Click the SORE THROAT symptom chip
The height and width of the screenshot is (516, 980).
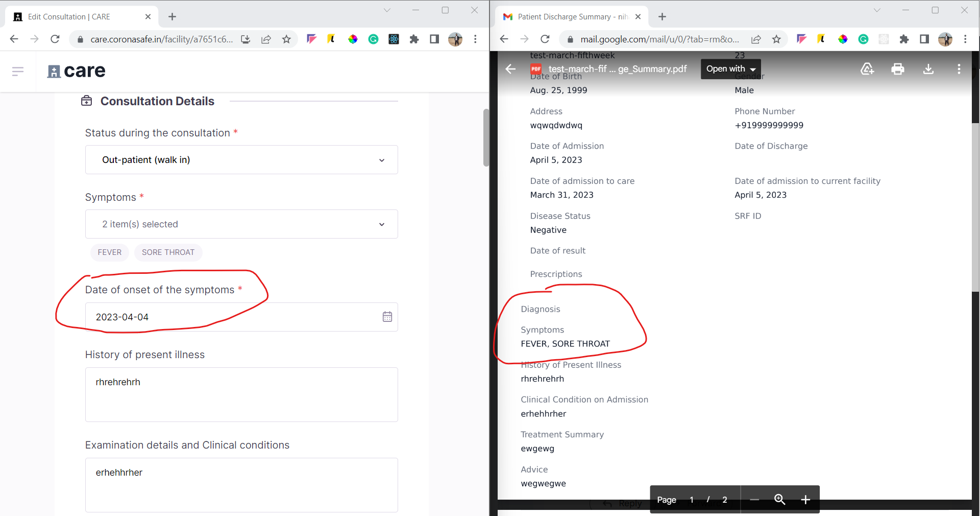pyautogui.click(x=168, y=252)
